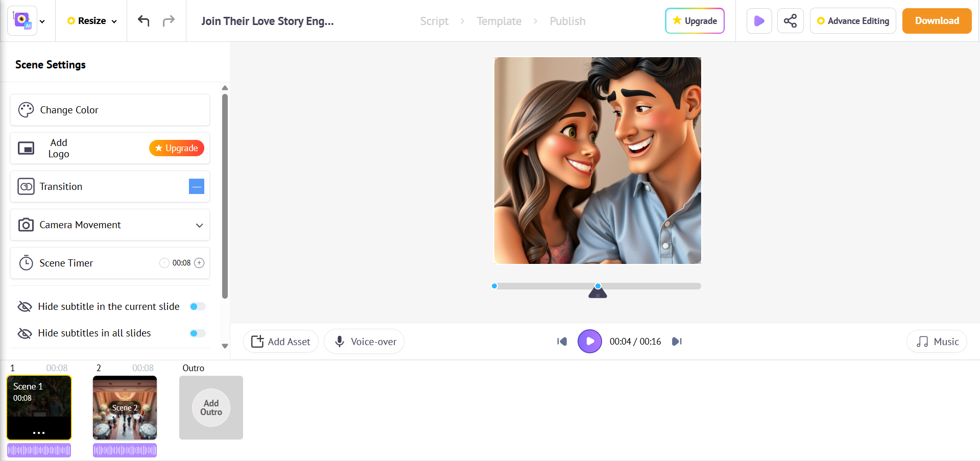Image resolution: width=980 pixels, height=461 pixels.
Task: Open the Scene 1 three-dot options
Action: [x=39, y=432]
